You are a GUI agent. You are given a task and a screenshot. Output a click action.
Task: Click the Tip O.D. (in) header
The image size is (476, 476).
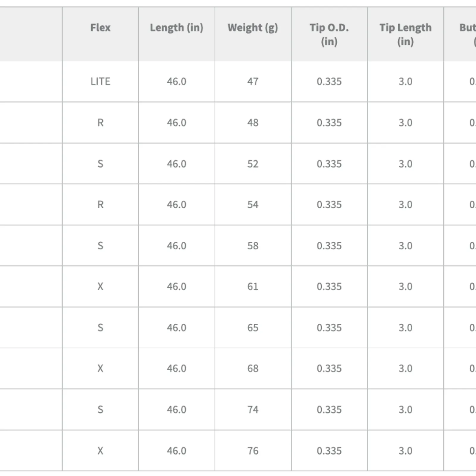tap(329, 34)
